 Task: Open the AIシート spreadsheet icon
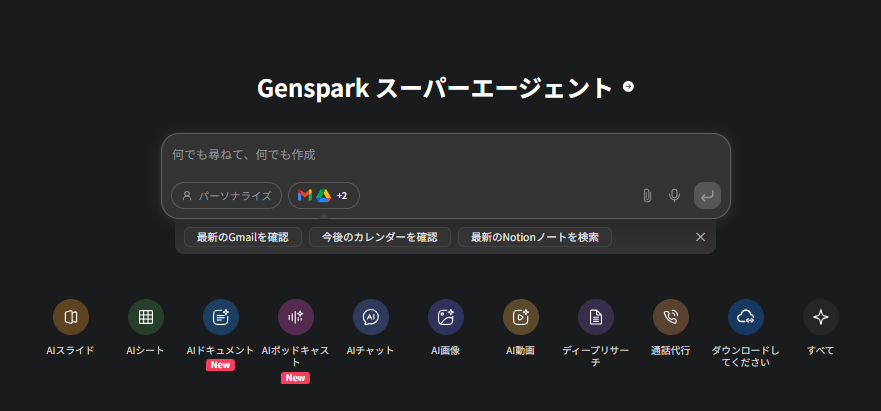(146, 317)
